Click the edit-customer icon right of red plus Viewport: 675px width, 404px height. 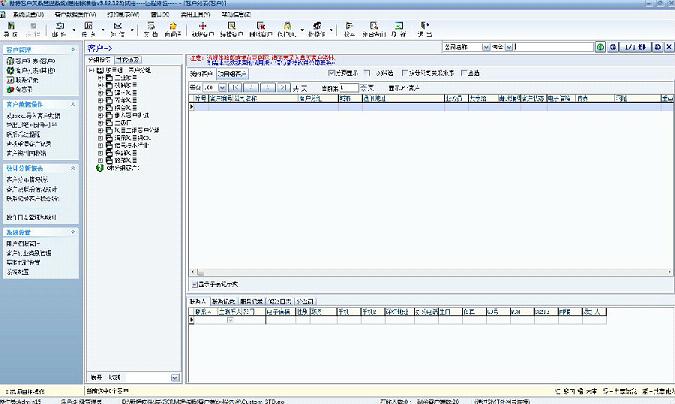(232, 26)
